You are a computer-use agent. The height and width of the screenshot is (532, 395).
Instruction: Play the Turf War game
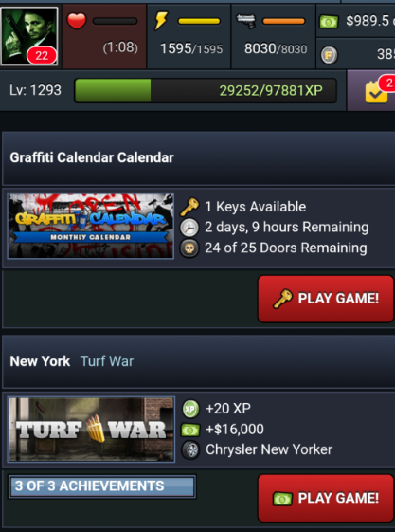326,498
